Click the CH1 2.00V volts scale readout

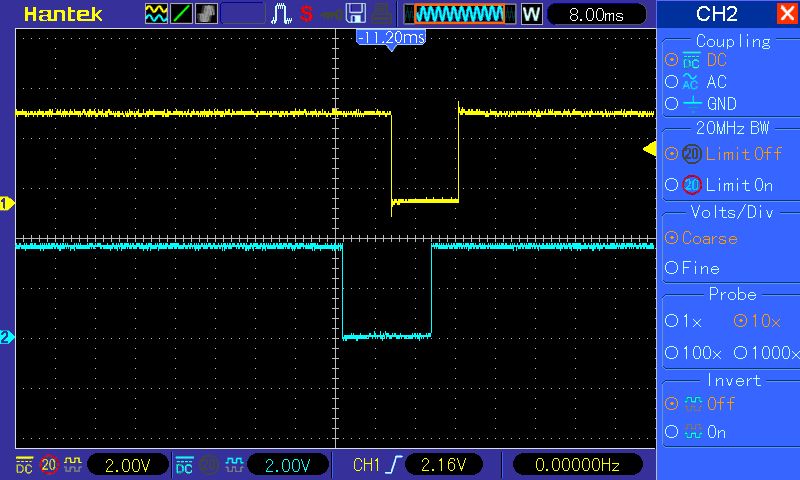coord(122,465)
